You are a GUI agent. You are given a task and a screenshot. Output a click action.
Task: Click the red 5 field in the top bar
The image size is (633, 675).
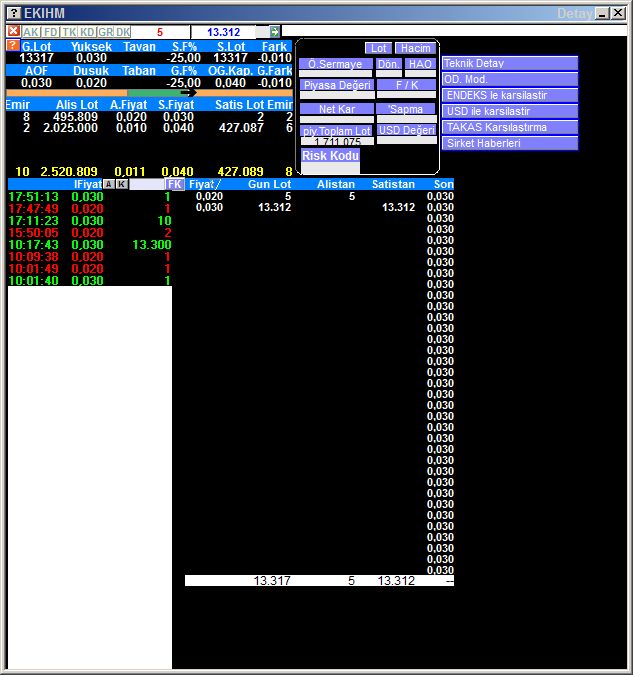(160, 32)
